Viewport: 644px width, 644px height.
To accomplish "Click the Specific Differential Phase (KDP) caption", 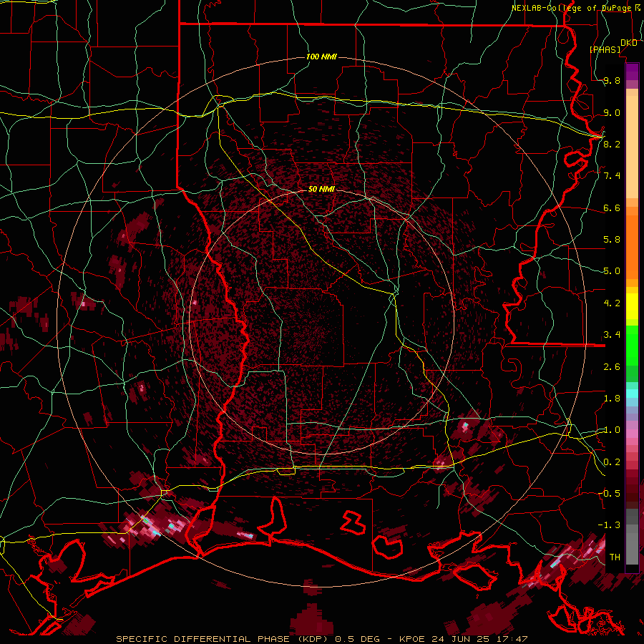I will coord(223,639).
